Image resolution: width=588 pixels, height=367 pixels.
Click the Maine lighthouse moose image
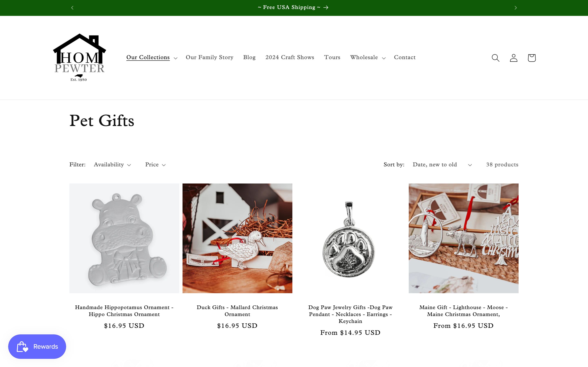463,238
